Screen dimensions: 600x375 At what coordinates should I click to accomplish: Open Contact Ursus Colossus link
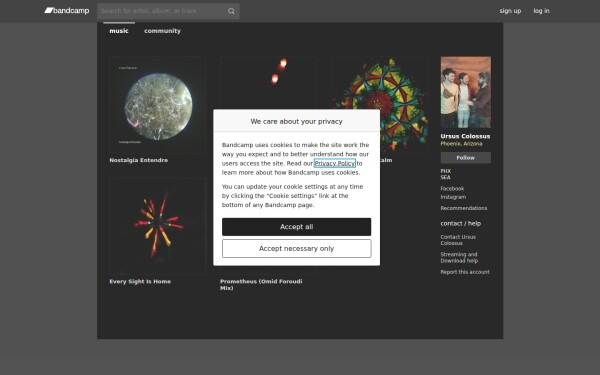458,240
